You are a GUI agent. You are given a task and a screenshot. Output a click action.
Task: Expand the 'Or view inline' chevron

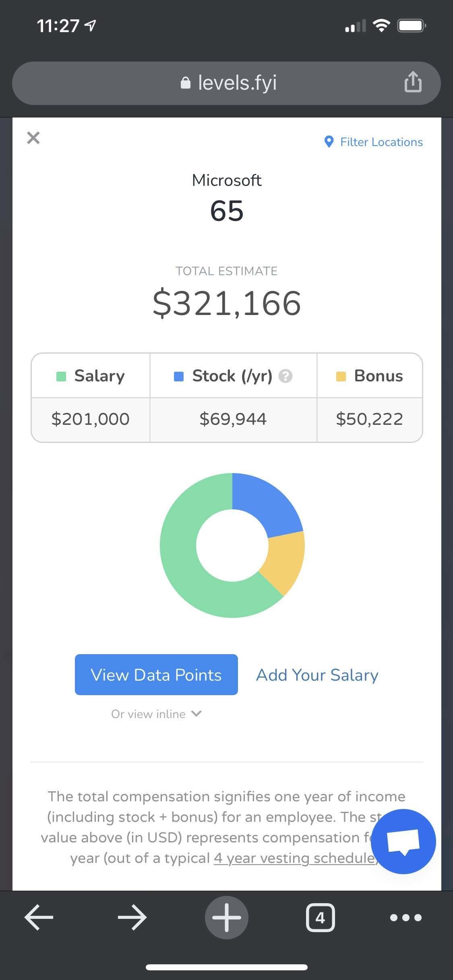click(197, 714)
